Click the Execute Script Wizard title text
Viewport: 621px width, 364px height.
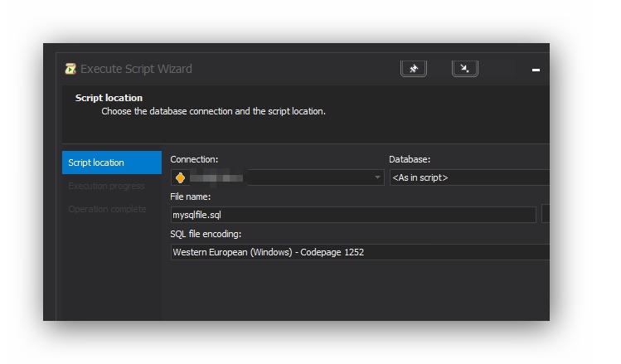136,69
